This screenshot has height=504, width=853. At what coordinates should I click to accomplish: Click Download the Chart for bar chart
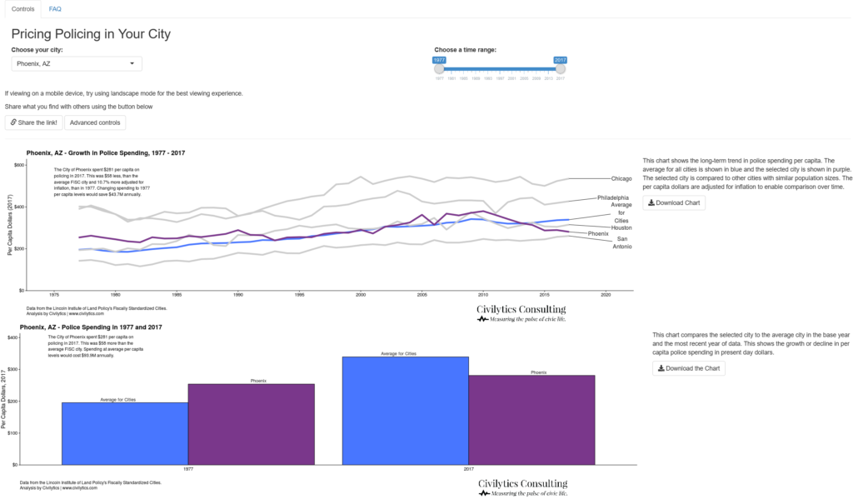tap(689, 368)
